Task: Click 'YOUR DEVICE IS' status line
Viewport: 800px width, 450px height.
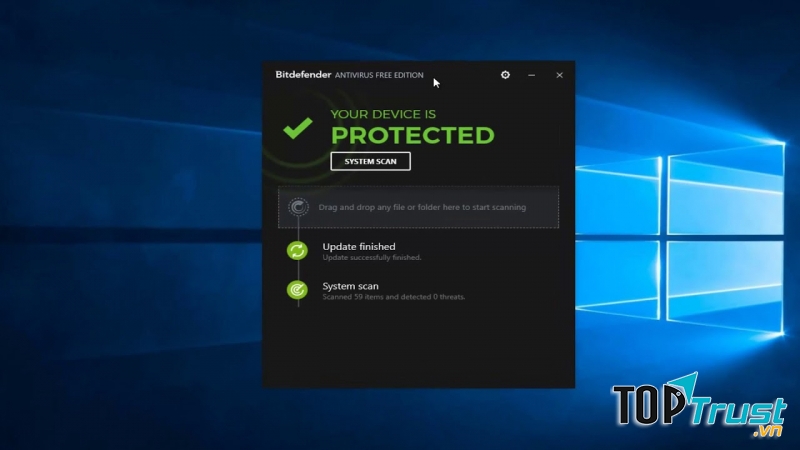Action: pyautogui.click(x=383, y=114)
